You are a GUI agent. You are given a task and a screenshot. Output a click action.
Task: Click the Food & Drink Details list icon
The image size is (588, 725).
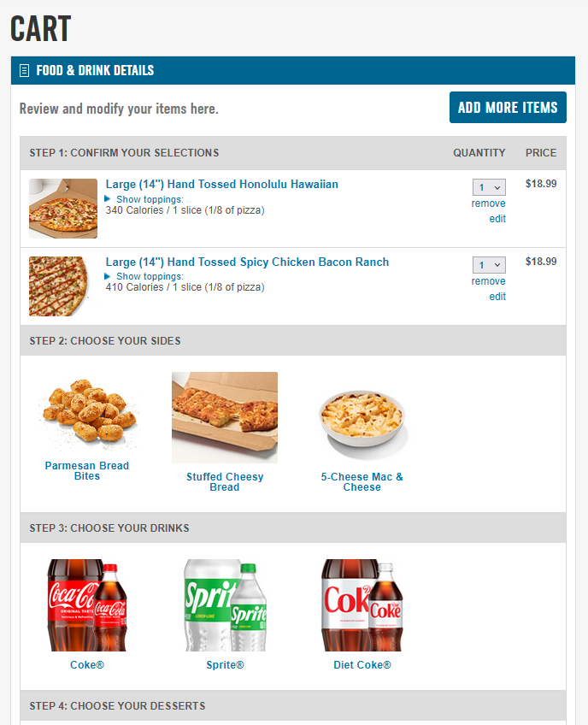pyautogui.click(x=24, y=71)
